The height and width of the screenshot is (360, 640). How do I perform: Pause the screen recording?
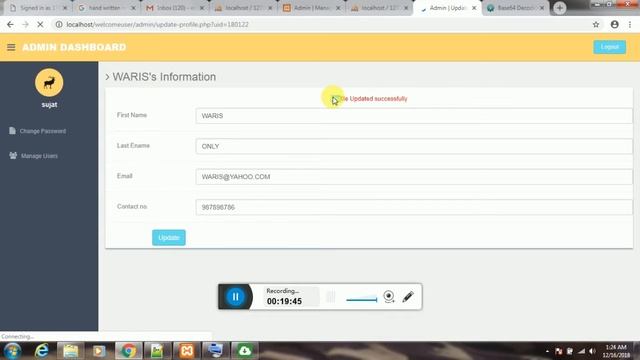tap(236, 297)
